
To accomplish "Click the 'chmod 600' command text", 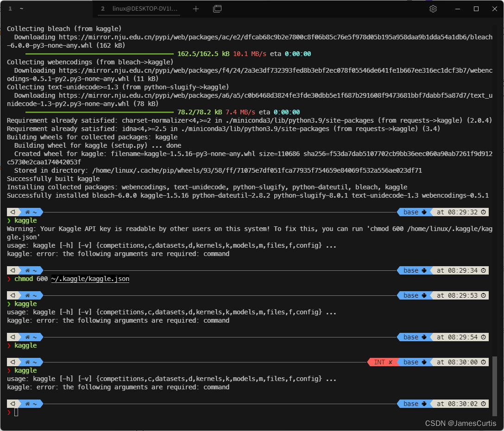I will [x=31, y=279].
